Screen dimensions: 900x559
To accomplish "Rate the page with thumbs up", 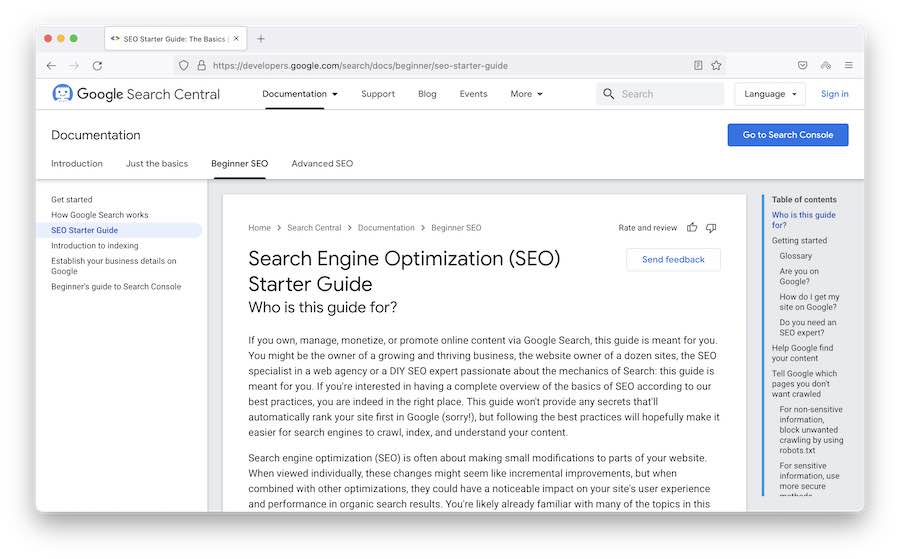I will coord(692,228).
